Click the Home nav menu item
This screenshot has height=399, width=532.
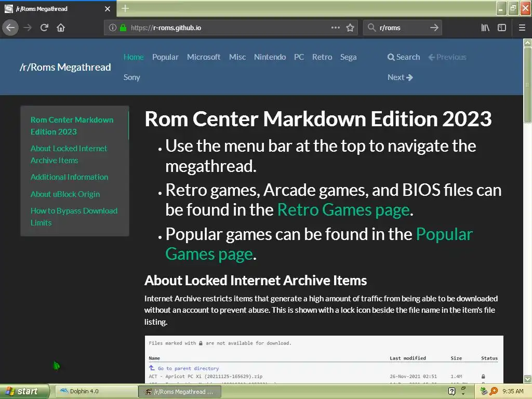coord(134,57)
